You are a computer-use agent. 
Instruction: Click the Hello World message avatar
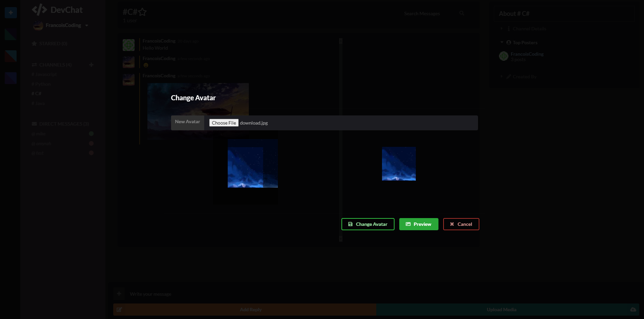[128, 45]
